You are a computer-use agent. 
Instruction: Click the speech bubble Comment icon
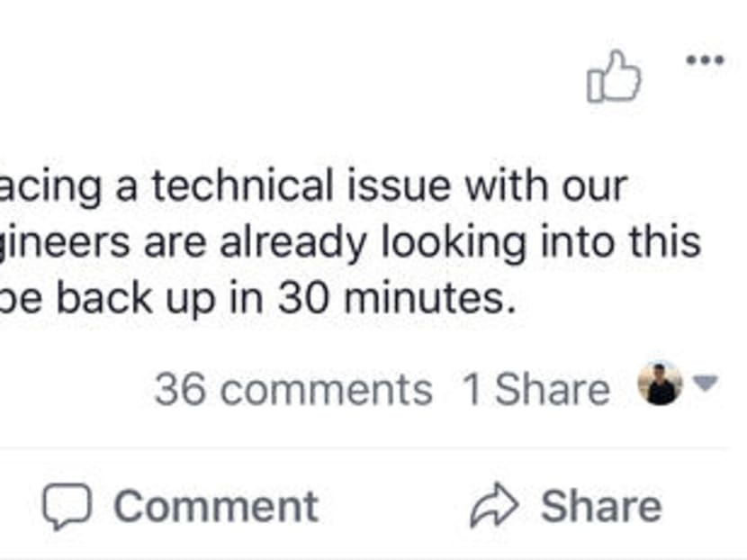pyautogui.click(x=67, y=507)
